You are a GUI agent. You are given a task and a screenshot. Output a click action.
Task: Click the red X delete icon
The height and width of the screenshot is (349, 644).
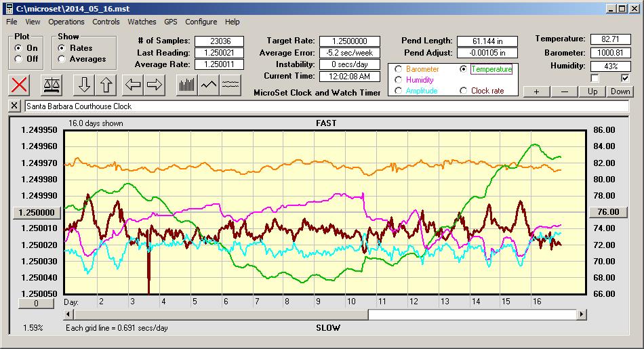click(x=20, y=85)
